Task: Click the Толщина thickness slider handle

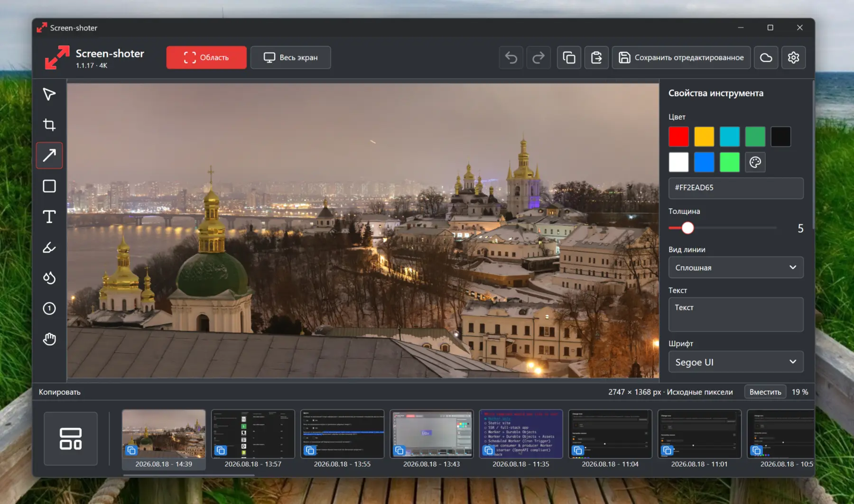Action: click(687, 228)
